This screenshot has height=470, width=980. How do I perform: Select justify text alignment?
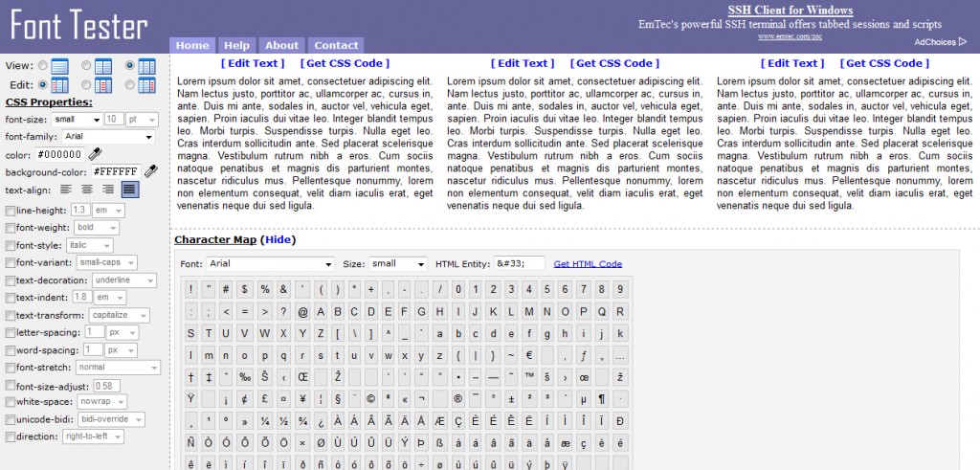click(x=129, y=190)
